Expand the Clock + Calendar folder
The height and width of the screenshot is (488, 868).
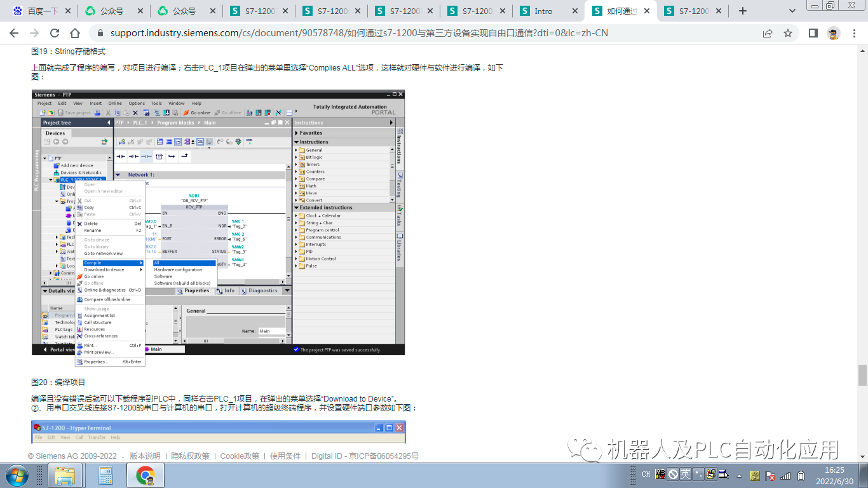coord(296,216)
